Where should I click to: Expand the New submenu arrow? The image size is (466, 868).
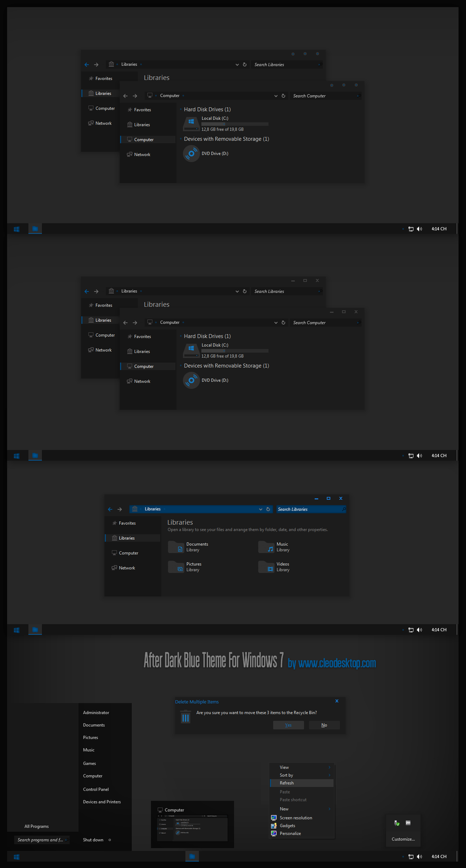point(329,809)
